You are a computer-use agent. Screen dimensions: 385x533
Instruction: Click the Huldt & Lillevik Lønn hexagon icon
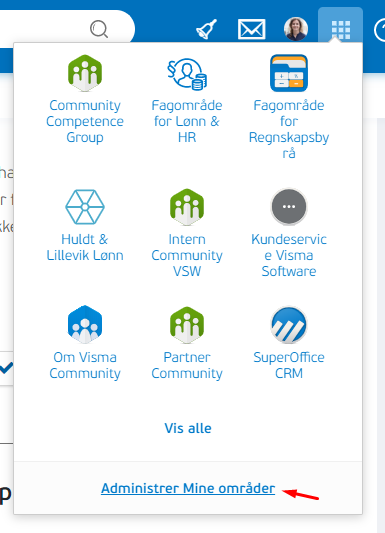[85, 207]
